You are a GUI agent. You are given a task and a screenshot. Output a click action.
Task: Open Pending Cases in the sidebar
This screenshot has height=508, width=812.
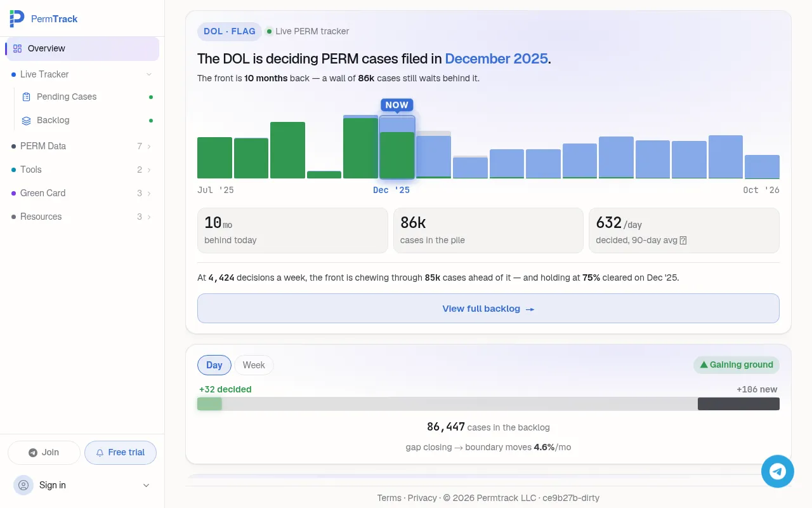(x=88, y=97)
